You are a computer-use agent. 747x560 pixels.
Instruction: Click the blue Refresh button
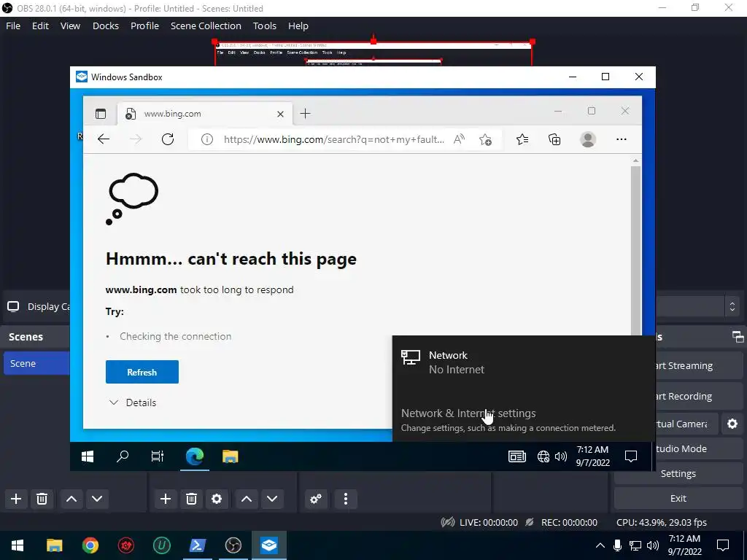click(x=142, y=372)
